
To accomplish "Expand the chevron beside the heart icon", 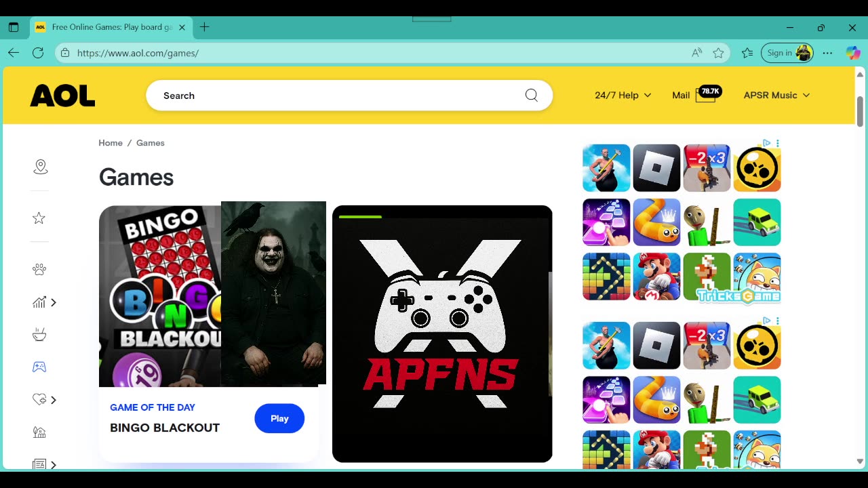I will (54, 400).
